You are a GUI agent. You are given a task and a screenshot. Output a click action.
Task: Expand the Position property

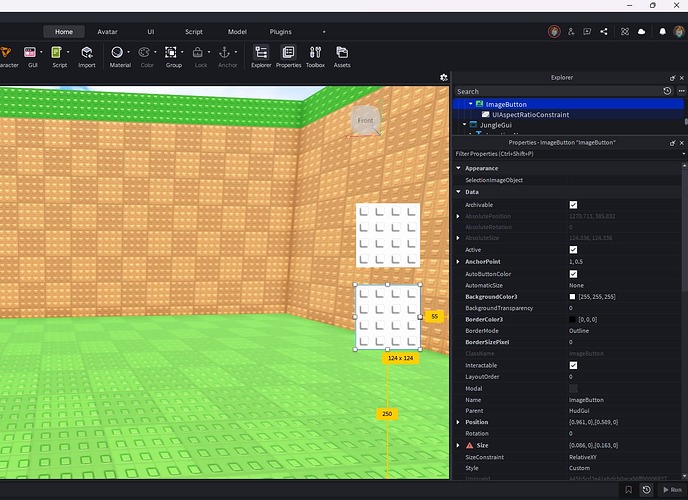point(458,422)
